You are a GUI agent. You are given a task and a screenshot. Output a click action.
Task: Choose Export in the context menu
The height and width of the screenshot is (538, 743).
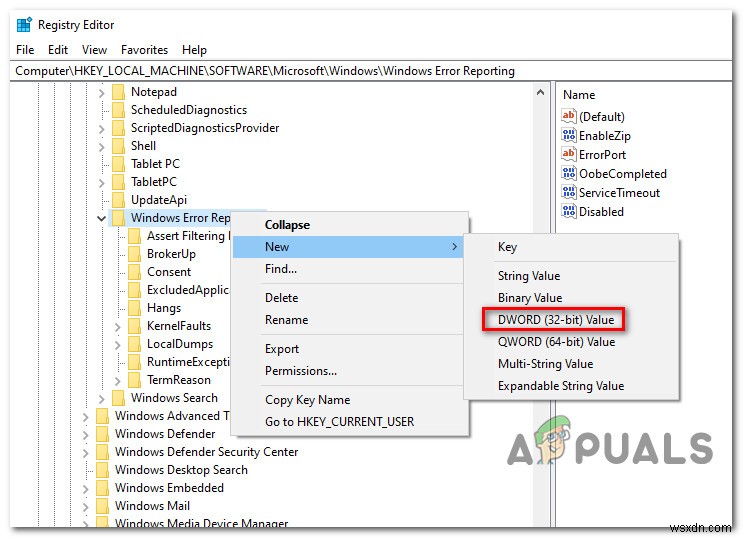[350, 349]
